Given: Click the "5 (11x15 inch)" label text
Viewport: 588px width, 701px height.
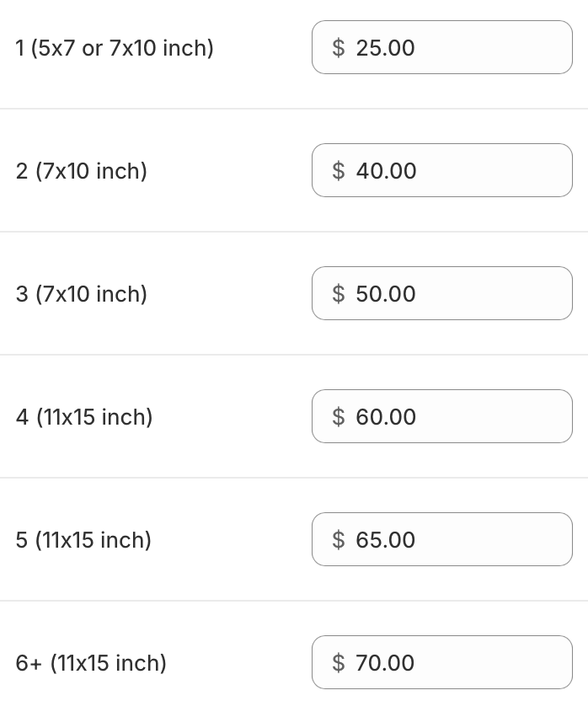Looking at the screenshot, I should click(x=83, y=540).
